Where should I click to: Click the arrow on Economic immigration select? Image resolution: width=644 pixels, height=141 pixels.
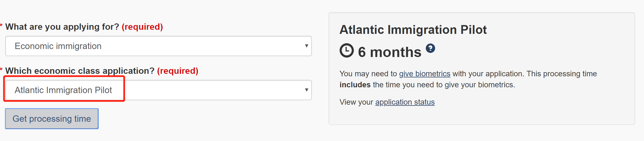click(306, 46)
